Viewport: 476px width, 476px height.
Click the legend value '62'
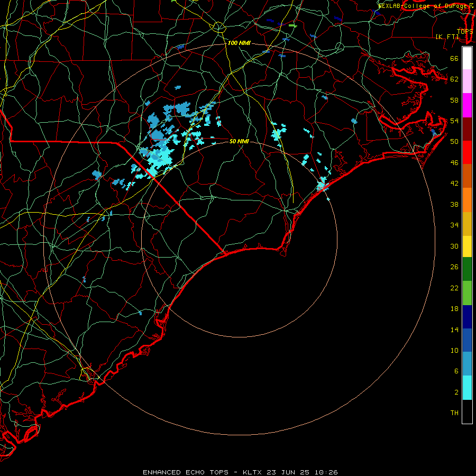pos(454,79)
